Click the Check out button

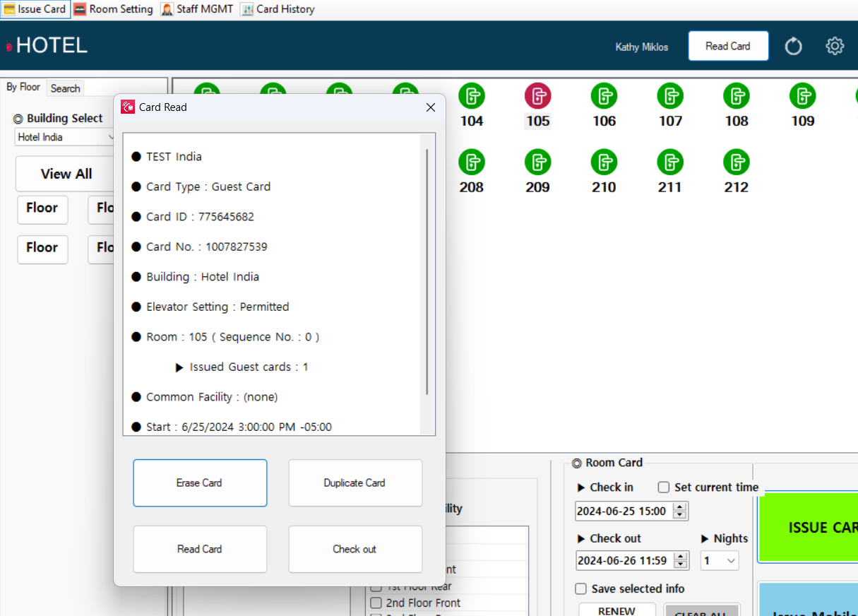[x=355, y=549]
